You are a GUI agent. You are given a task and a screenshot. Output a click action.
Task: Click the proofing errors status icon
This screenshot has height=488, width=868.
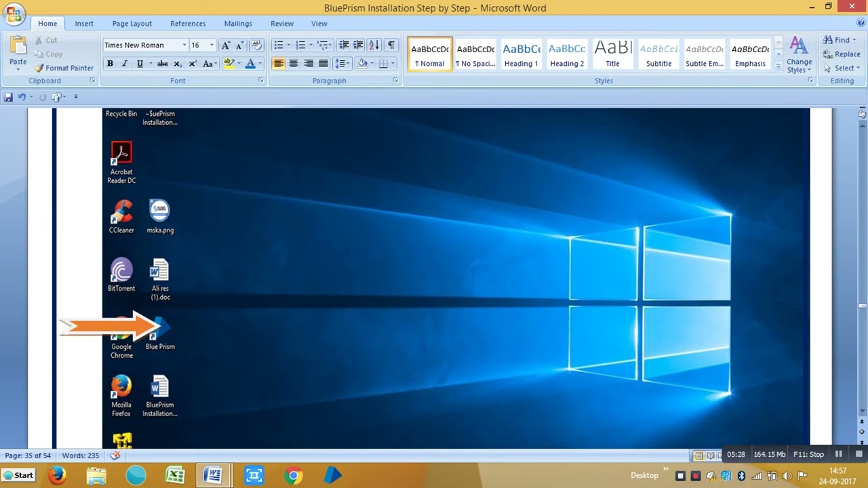115,455
